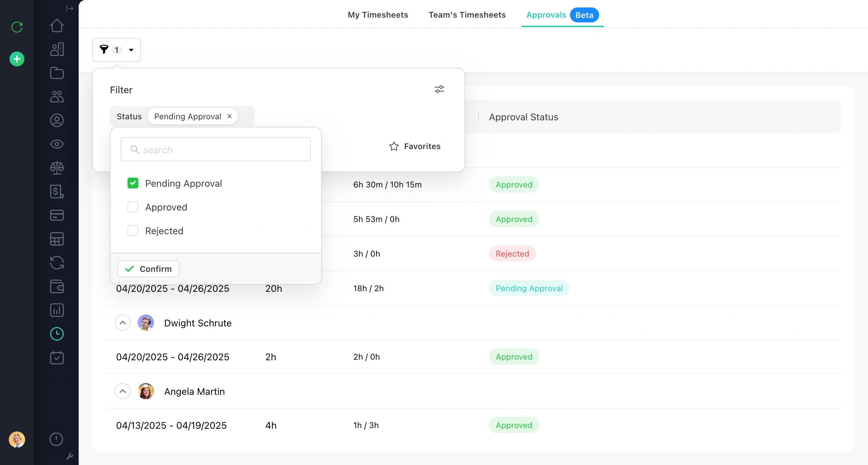Check the Approved status checkbox
The width and height of the screenshot is (868, 465).
(133, 207)
